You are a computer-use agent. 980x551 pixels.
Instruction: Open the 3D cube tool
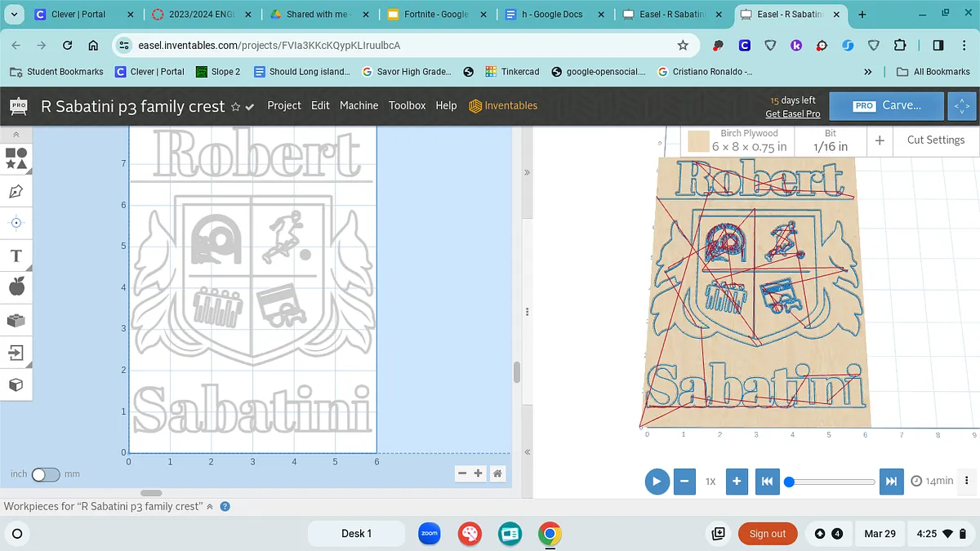pyautogui.click(x=16, y=384)
